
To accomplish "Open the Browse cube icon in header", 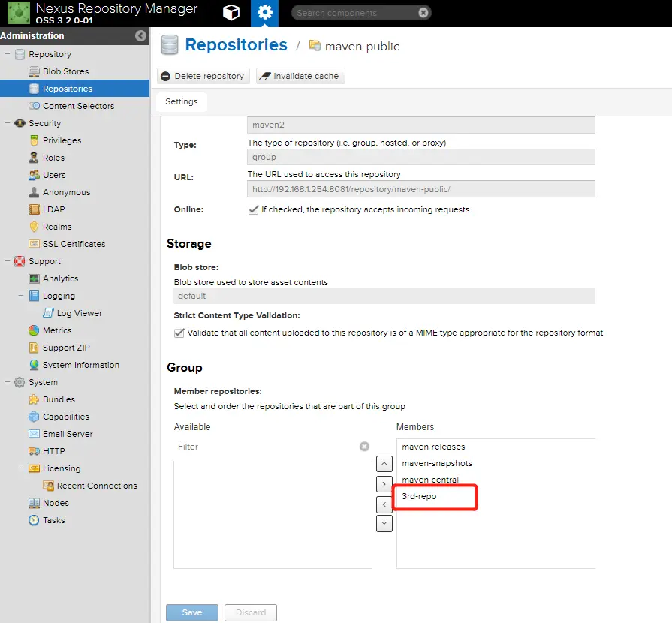I will coord(231,13).
